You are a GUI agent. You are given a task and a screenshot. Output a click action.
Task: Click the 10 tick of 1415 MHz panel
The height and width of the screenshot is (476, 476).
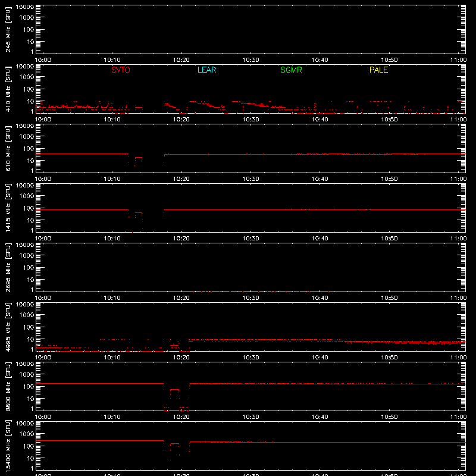point(31,220)
